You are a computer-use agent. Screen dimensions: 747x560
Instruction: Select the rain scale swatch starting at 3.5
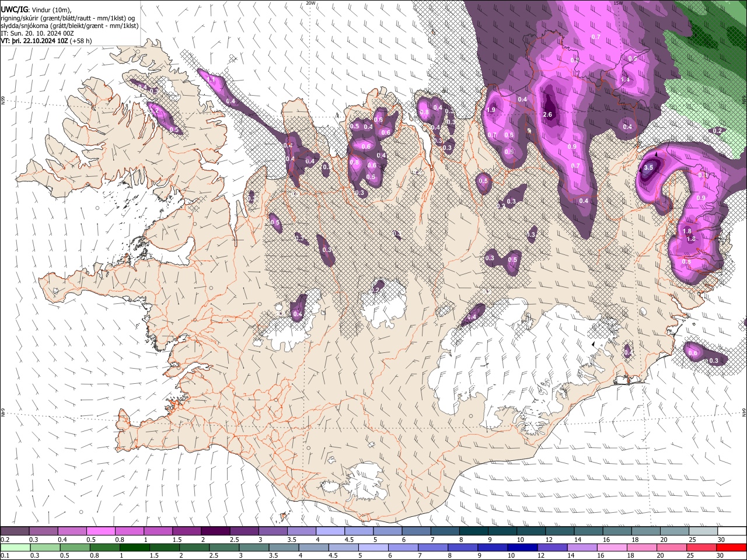click(x=284, y=547)
